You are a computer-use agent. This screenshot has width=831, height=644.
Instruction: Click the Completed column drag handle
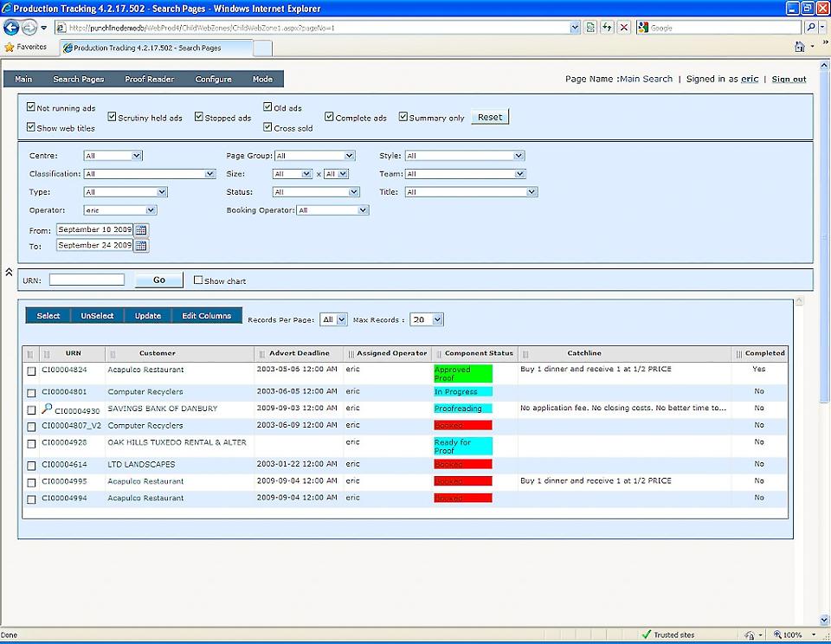(739, 353)
